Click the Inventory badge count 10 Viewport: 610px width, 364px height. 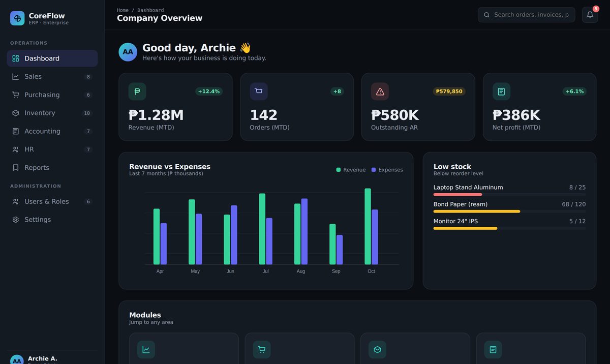click(x=87, y=113)
